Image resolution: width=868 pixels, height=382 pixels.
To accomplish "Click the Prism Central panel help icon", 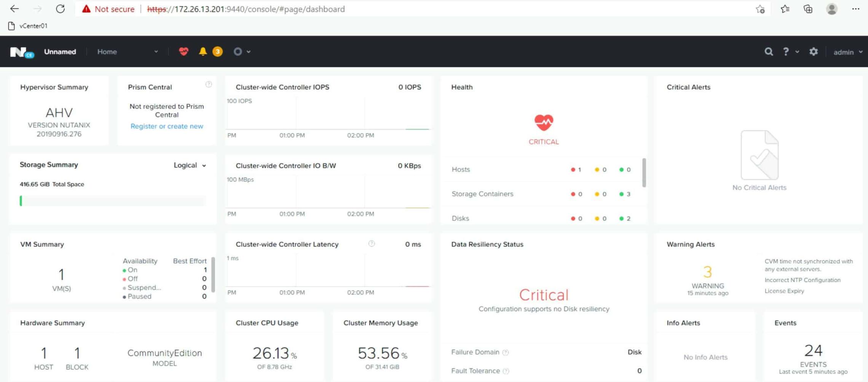I will point(209,85).
